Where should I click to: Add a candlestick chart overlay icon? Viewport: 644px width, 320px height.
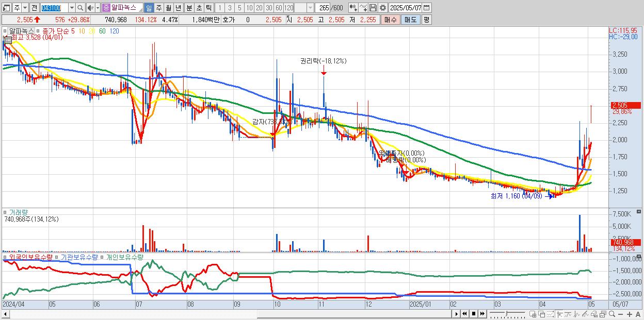point(353,8)
